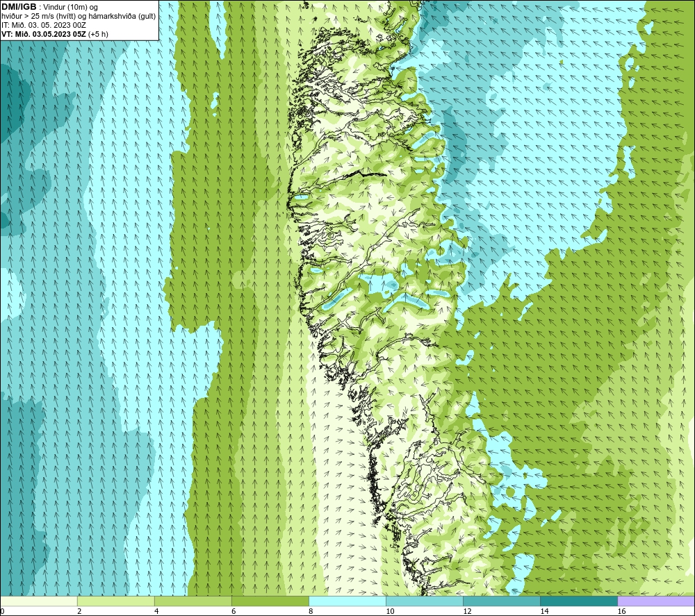Select the purple above-16 legend swatch
The height and width of the screenshot is (616, 695).
[x=655, y=601]
